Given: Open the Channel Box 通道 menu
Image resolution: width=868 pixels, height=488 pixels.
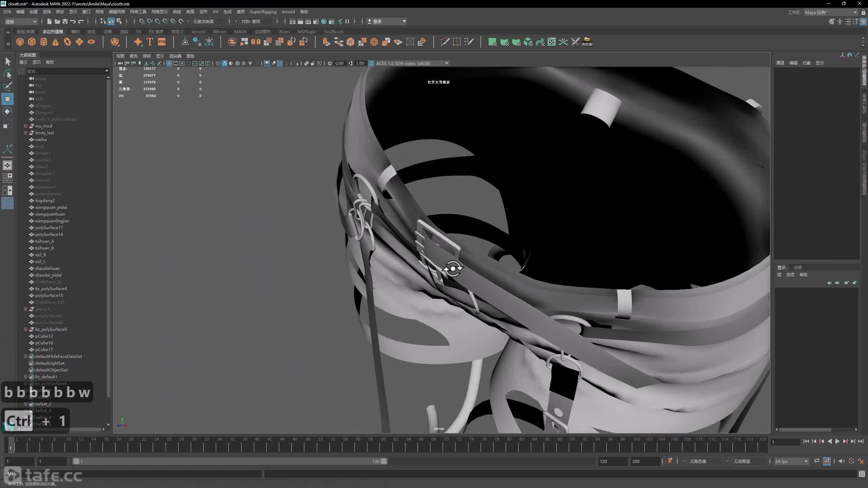Looking at the screenshot, I should tap(780, 63).
